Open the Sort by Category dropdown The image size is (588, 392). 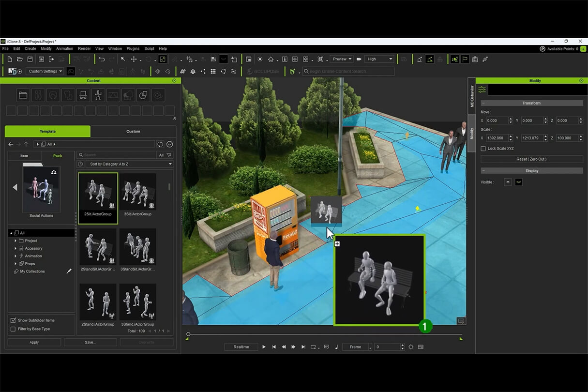130,164
